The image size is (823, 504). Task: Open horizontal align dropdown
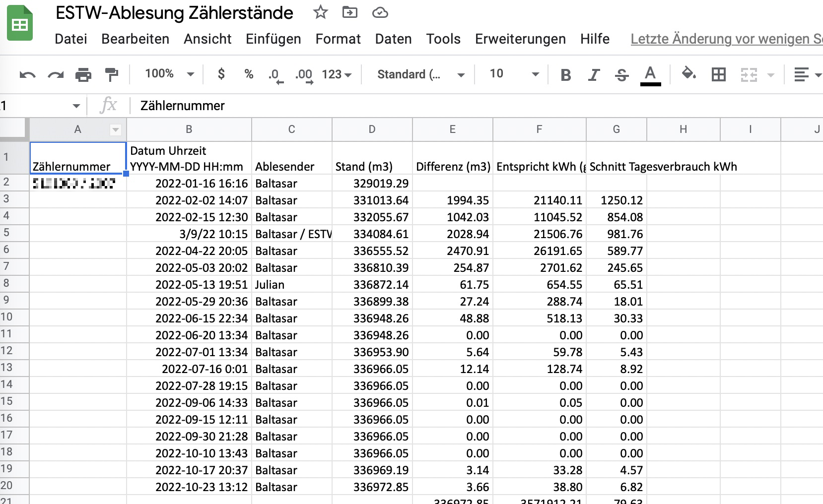[808, 75]
